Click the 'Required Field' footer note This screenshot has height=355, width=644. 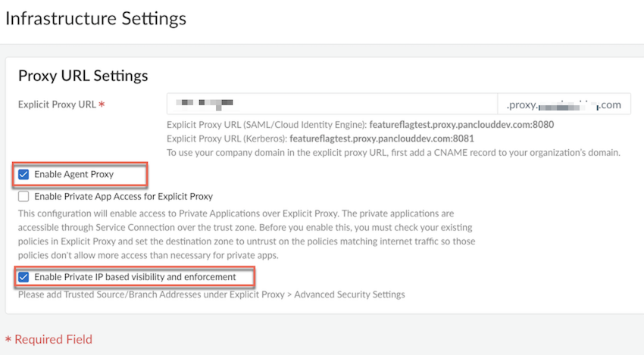tap(53, 339)
